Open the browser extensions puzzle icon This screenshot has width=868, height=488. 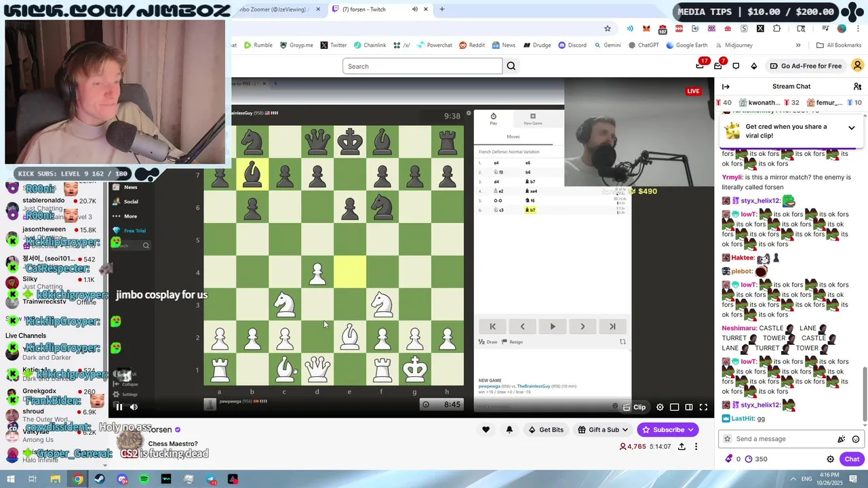[x=776, y=28]
